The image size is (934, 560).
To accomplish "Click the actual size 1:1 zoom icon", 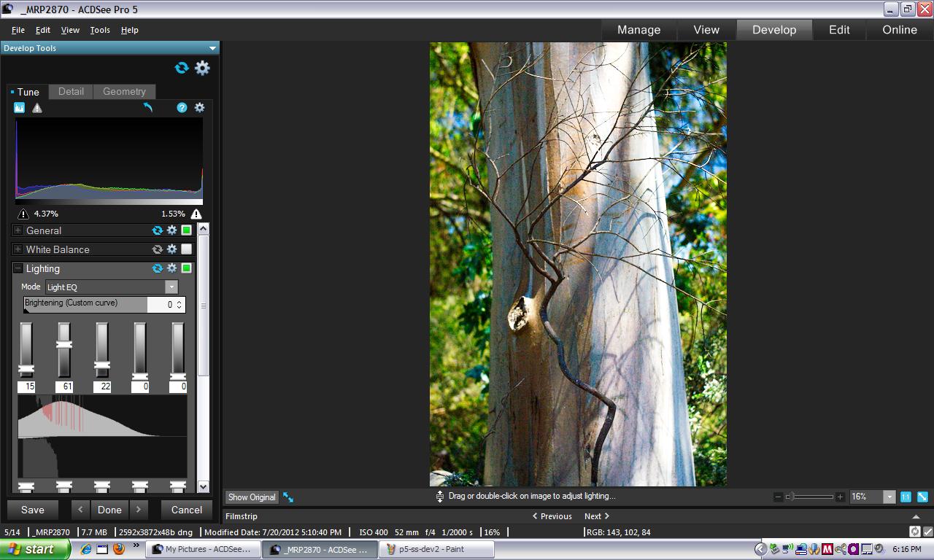I will [x=906, y=497].
